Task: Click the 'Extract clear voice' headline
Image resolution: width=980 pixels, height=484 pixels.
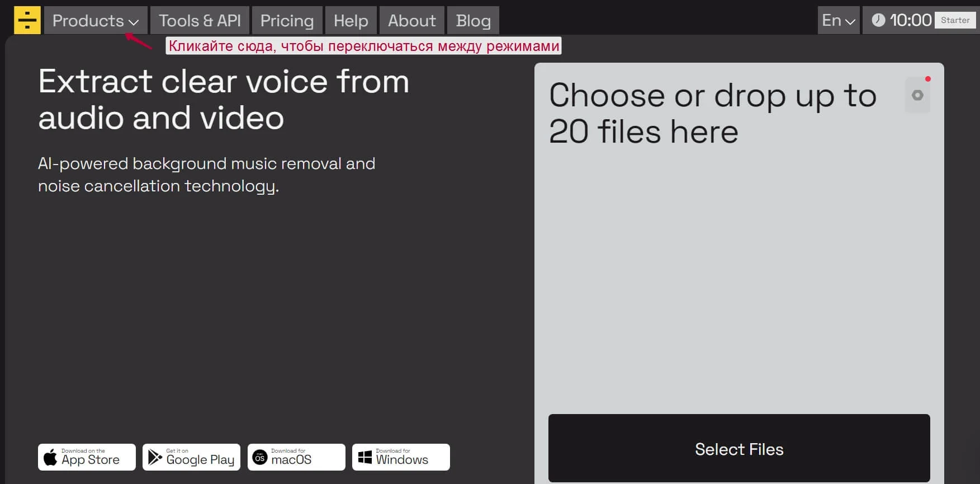Action: pos(224,100)
